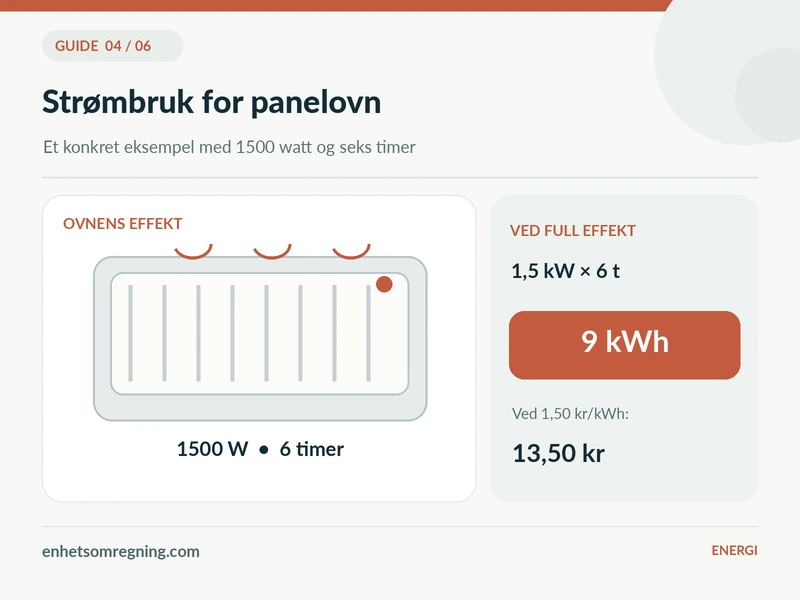
Task: Click the 13,50 kr price total
Action: click(x=559, y=453)
